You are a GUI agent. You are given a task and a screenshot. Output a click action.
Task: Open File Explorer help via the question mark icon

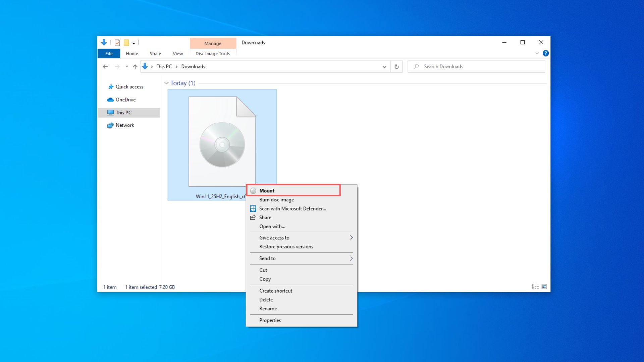coord(545,53)
